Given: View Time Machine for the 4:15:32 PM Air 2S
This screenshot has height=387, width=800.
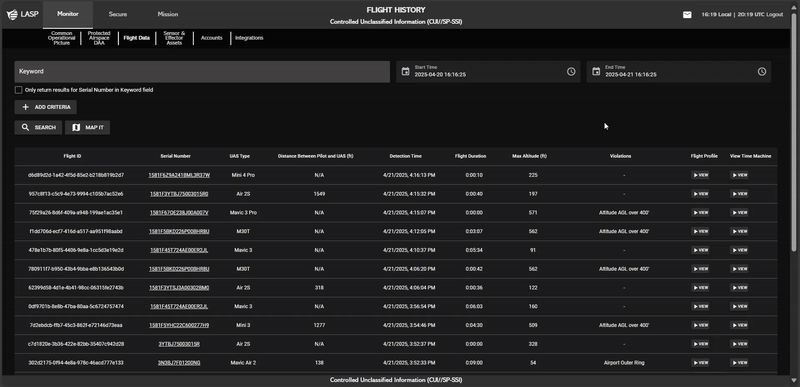Looking at the screenshot, I should pos(739,194).
